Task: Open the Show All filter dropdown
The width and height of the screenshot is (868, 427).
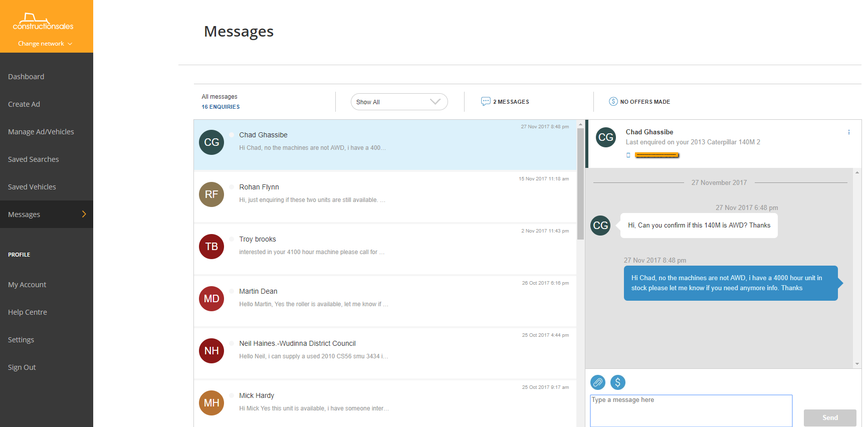Action: (399, 102)
